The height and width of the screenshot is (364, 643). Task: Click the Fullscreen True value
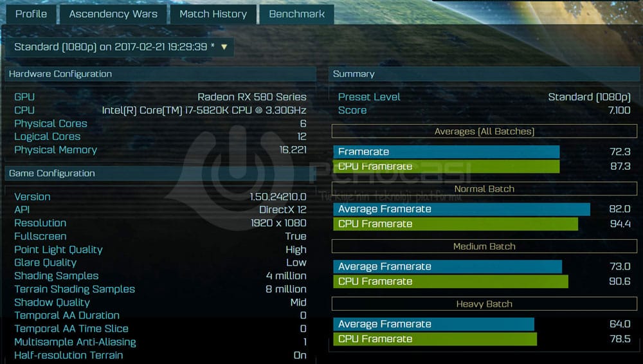[296, 236]
